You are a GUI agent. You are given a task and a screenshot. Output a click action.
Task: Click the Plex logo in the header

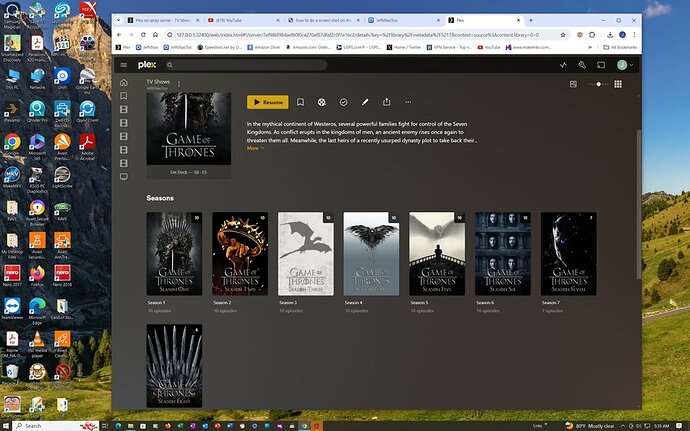tap(147, 65)
